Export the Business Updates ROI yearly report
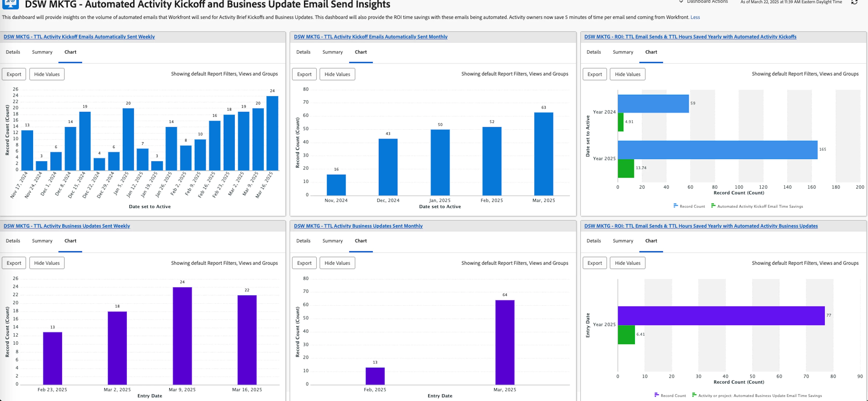Image resolution: width=868 pixels, height=401 pixels. (594, 263)
